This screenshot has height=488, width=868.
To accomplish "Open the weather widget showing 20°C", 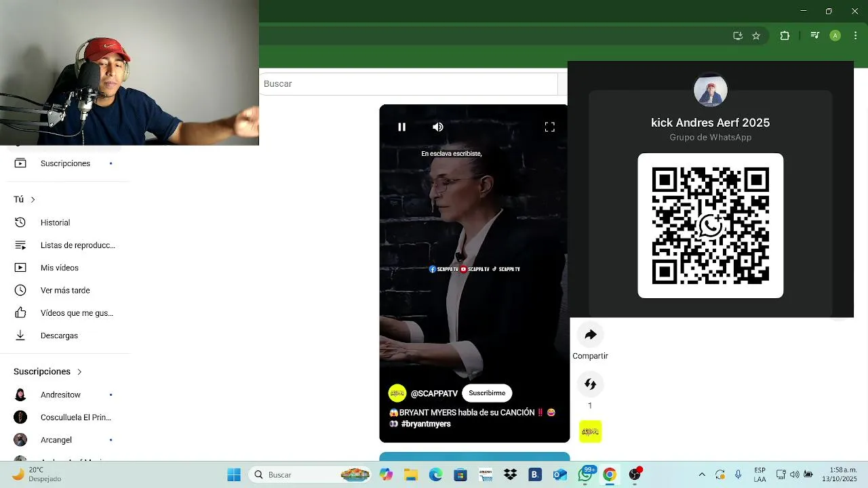I will pyautogui.click(x=37, y=474).
